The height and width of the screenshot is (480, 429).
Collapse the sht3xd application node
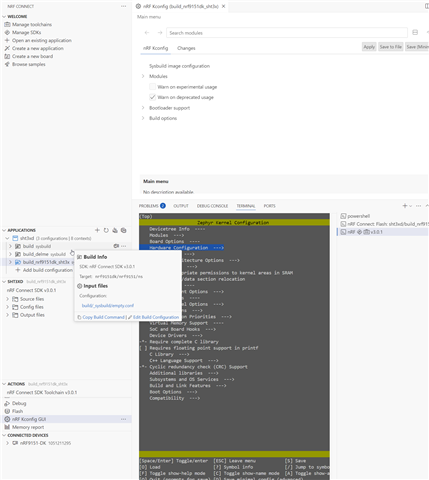(x=7, y=239)
